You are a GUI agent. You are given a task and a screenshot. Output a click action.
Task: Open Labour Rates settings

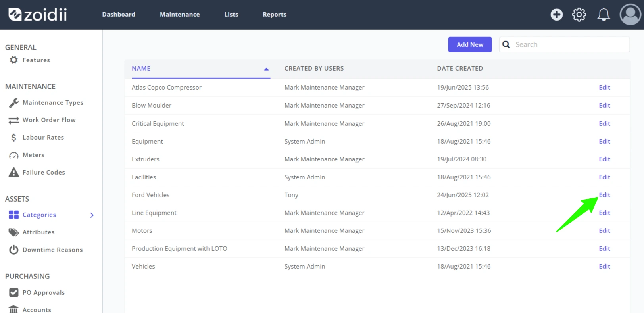pyautogui.click(x=43, y=137)
